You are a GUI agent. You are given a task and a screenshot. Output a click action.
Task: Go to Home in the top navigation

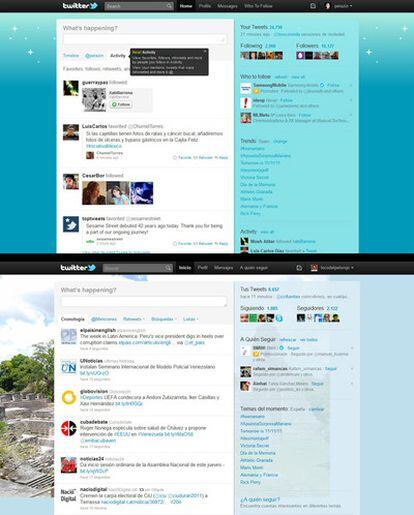186,6
